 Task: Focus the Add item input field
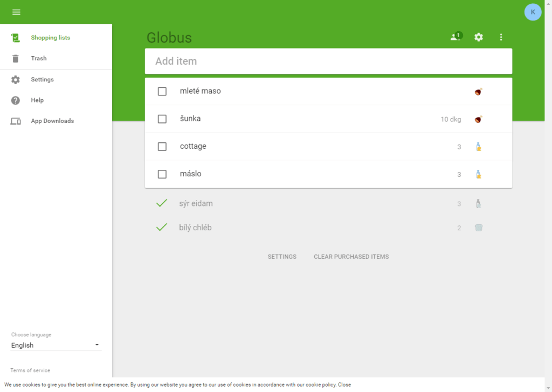(x=328, y=61)
